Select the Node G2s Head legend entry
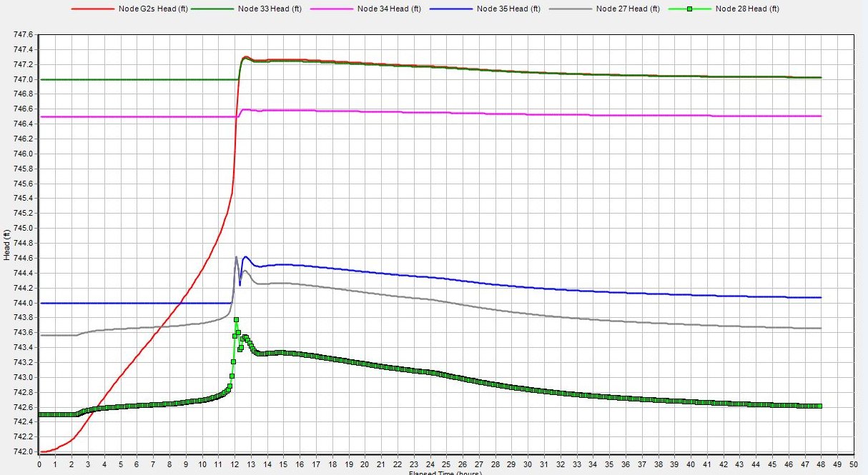868x475 pixels. 129,9
